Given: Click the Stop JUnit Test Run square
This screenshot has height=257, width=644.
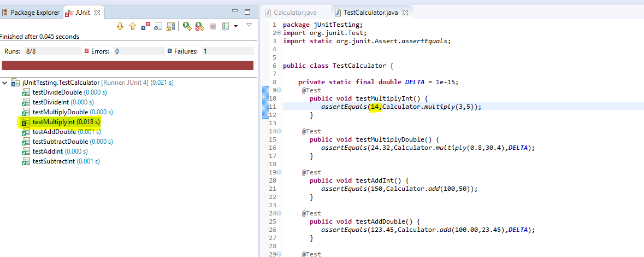Looking at the screenshot, I should [212, 27].
